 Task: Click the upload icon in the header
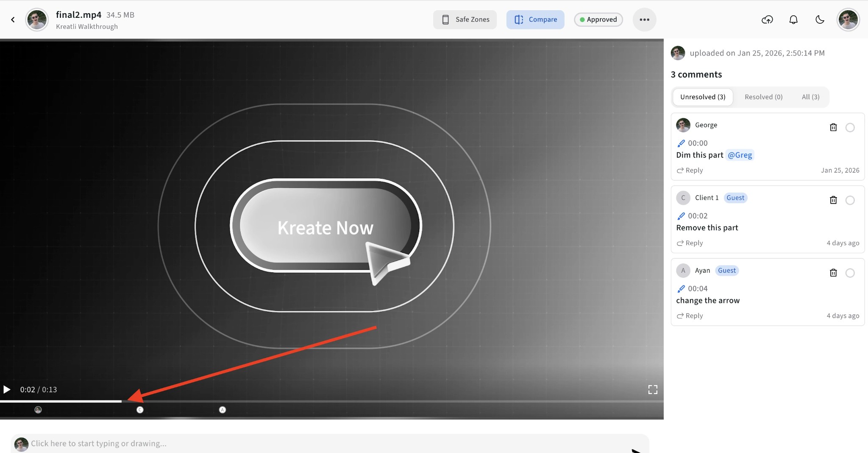(767, 20)
